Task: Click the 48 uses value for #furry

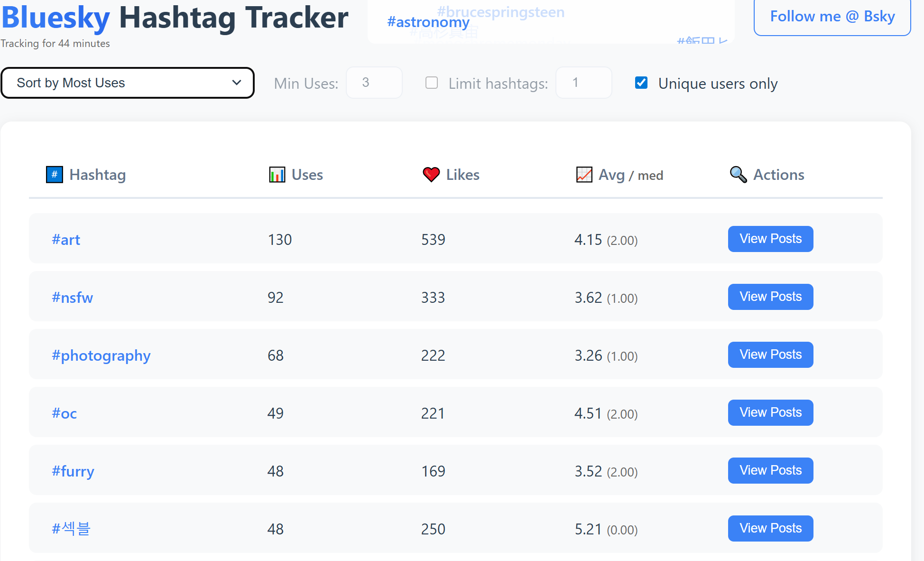Action: pos(276,471)
